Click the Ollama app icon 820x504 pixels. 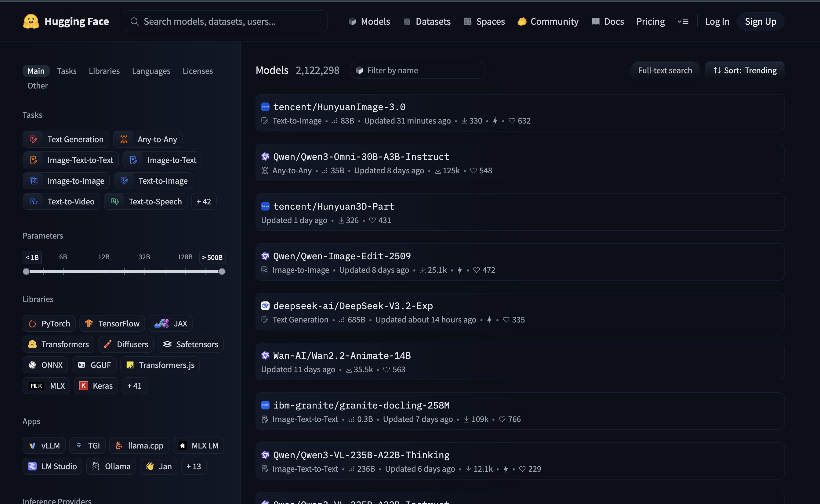[x=96, y=466]
